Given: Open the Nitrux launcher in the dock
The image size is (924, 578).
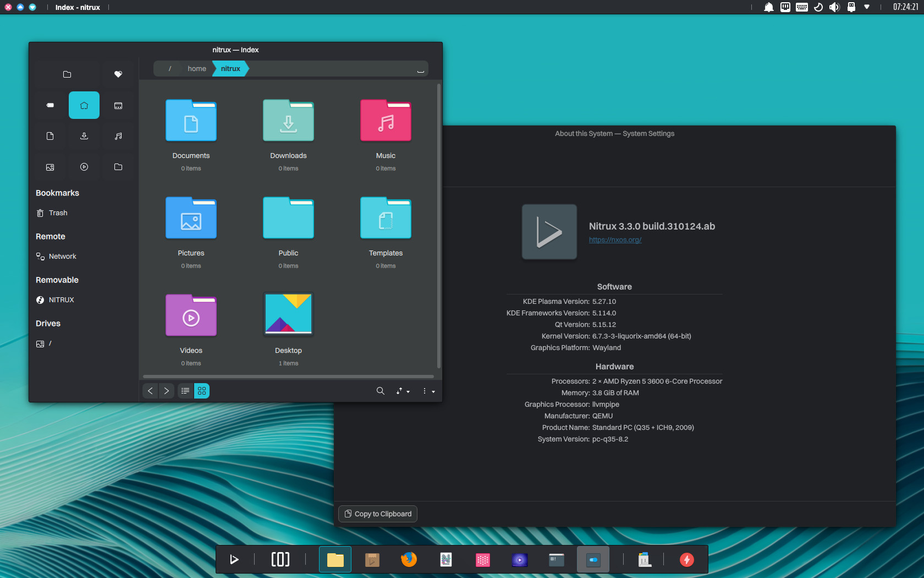Looking at the screenshot, I should 234,560.
